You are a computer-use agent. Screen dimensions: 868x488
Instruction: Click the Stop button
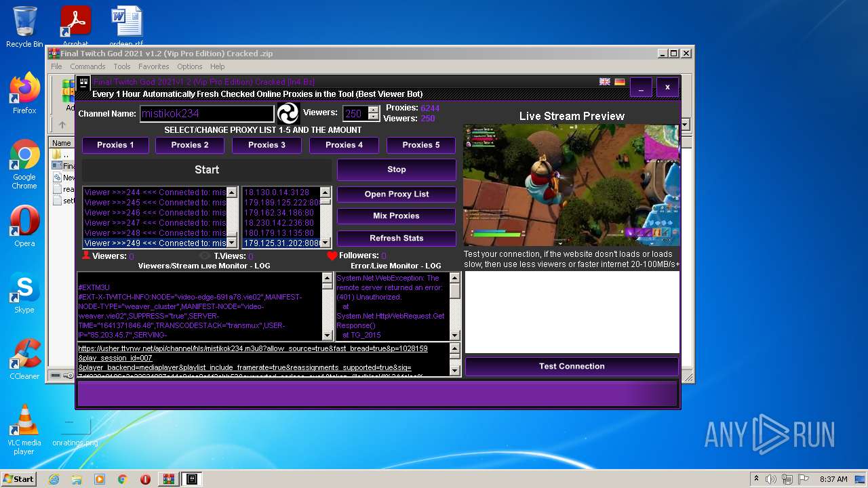pyautogui.click(x=397, y=170)
